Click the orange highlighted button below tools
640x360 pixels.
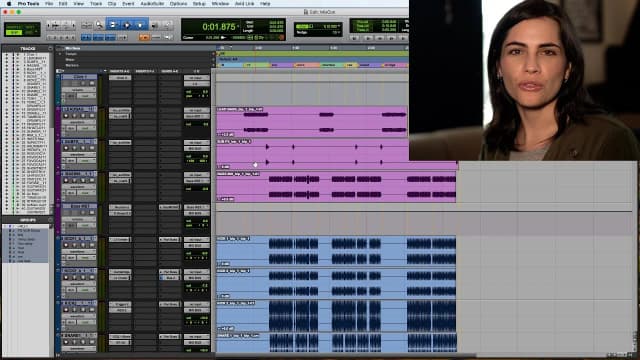click(x=144, y=38)
